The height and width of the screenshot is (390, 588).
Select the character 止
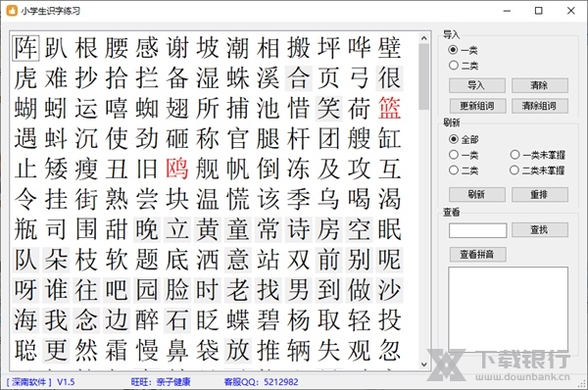(x=25, y=169)
